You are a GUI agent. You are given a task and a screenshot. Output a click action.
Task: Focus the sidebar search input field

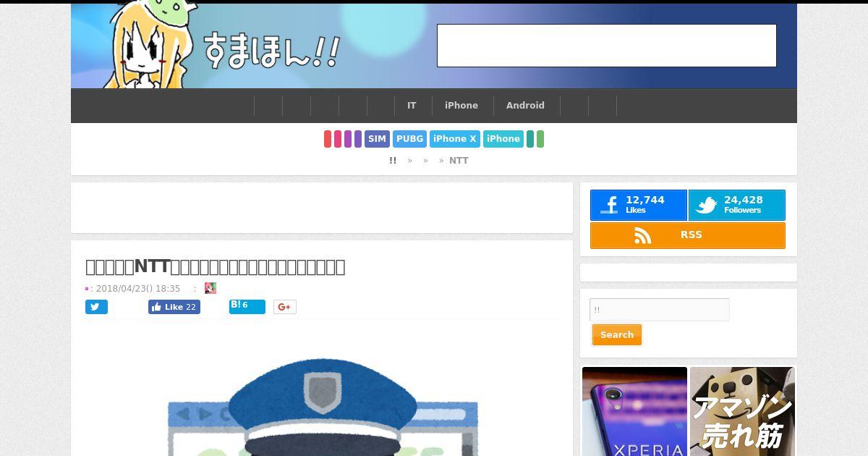[x=660, y=310]
